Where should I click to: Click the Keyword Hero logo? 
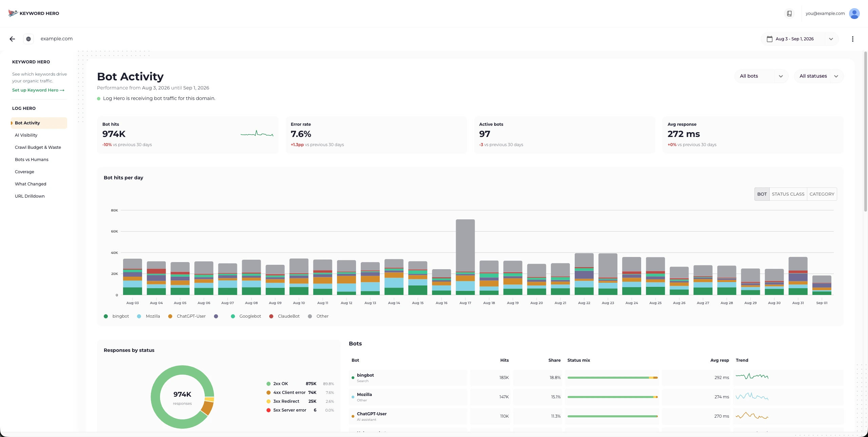tap(34, 13)
